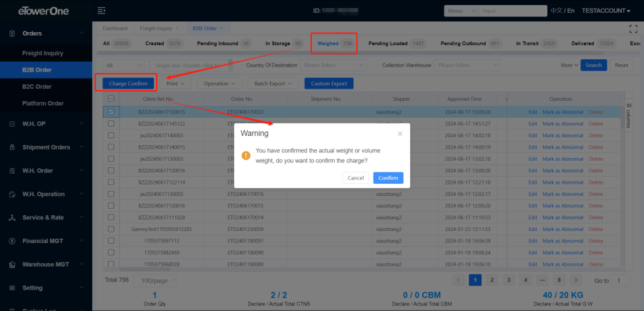Click the Financial MGT sidebar icon
644x311 pixels.
11,242
